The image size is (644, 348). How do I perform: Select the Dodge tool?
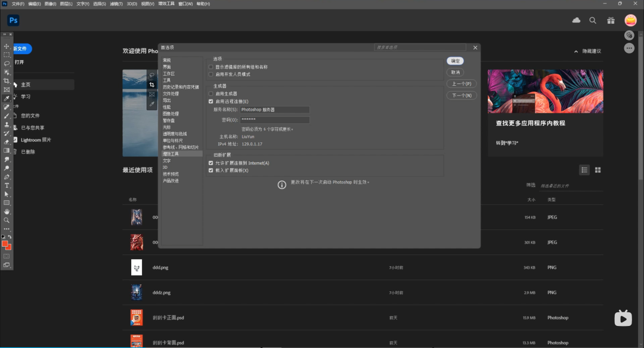[x=7, y=168]
